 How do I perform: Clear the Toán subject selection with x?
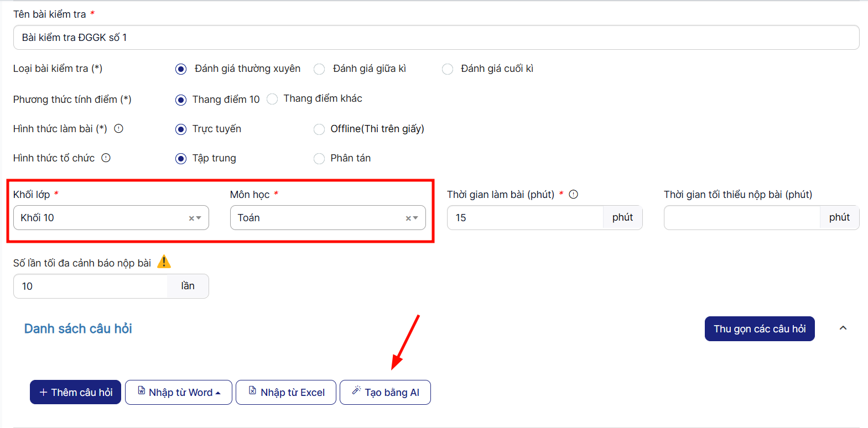(x=408, y=218)
